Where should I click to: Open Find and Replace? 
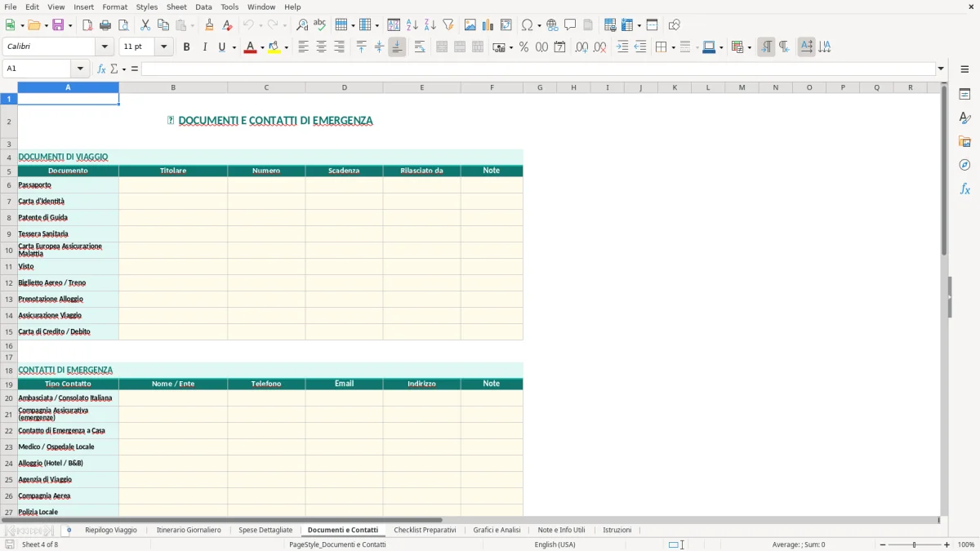(x=302, y=25)
